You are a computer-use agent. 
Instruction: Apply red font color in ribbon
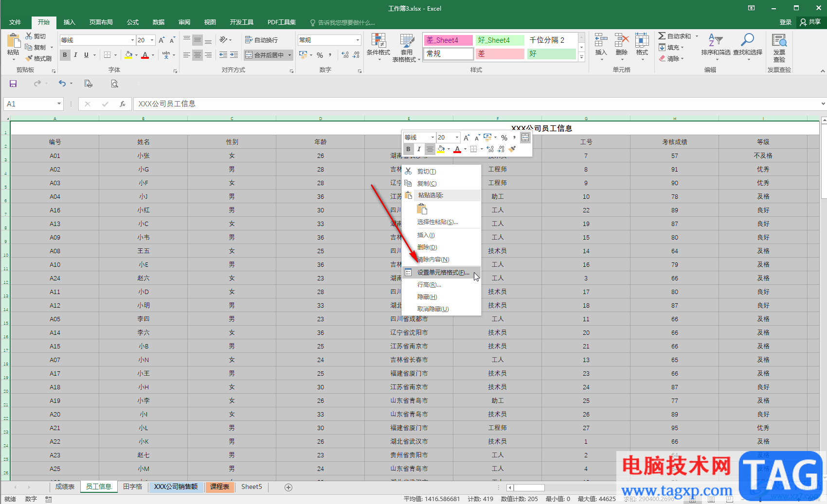pos(145,55)
